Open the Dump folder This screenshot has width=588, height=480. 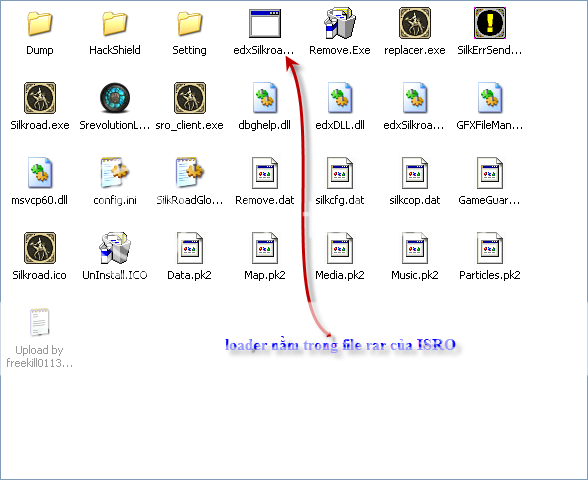point(40,23)
